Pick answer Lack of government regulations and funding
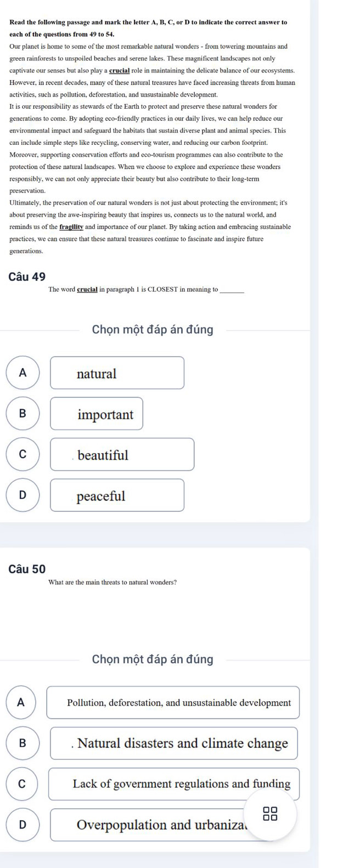 pyautogui.click(x=174, y=784)
